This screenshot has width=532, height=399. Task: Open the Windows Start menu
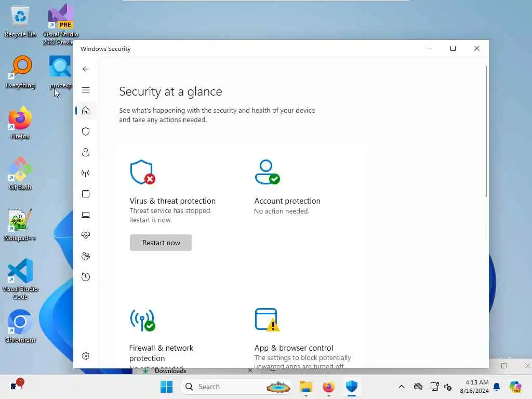(x=166, y=387)
